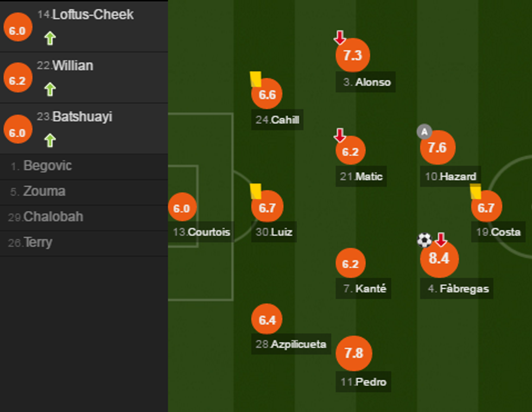This screenshot has width=532, height=412.
Task: Click Fàbregas's 8.4 rating circle
Action: [x=439, y=259]
